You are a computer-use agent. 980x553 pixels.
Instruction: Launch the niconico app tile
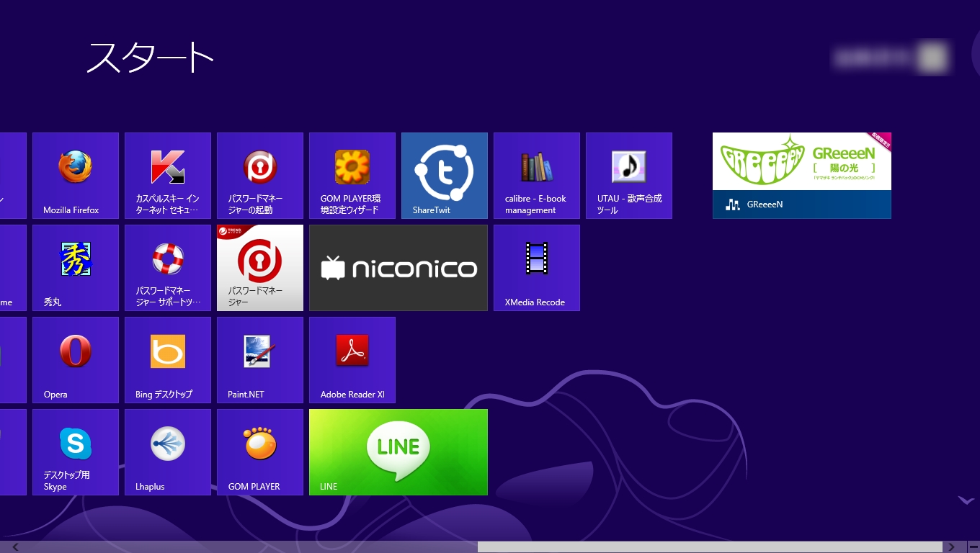(398, 268)
